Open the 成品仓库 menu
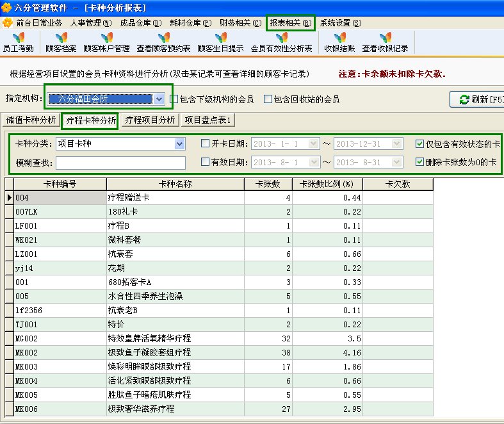 click(141, 23)
